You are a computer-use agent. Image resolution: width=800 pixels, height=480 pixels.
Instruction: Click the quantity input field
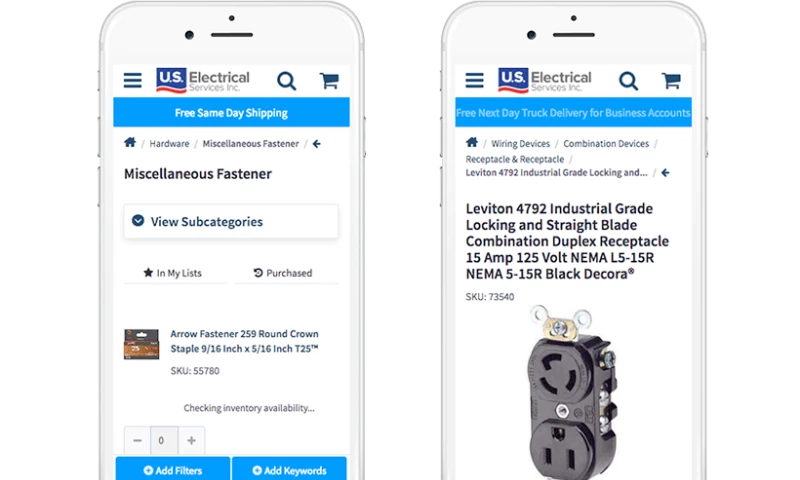pos(164,440)
